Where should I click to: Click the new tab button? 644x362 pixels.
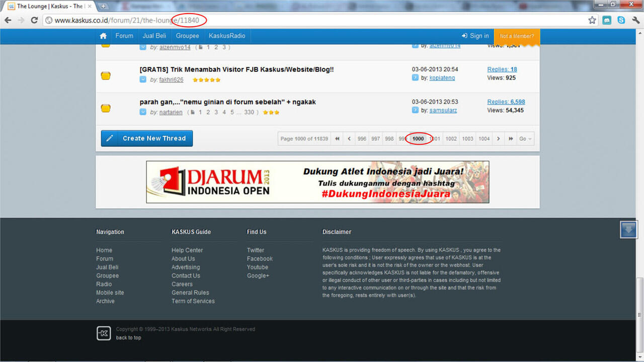103,7
